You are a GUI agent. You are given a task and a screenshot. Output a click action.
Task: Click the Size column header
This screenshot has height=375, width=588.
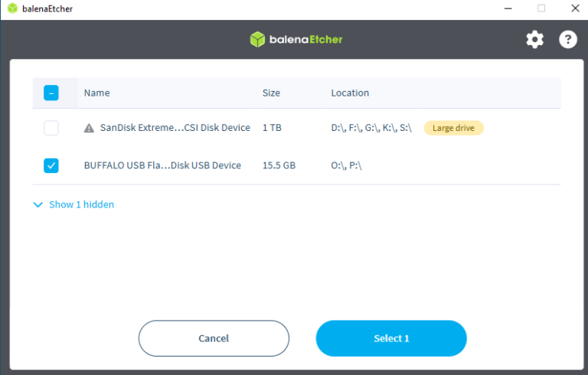click(x=271, y=93)
